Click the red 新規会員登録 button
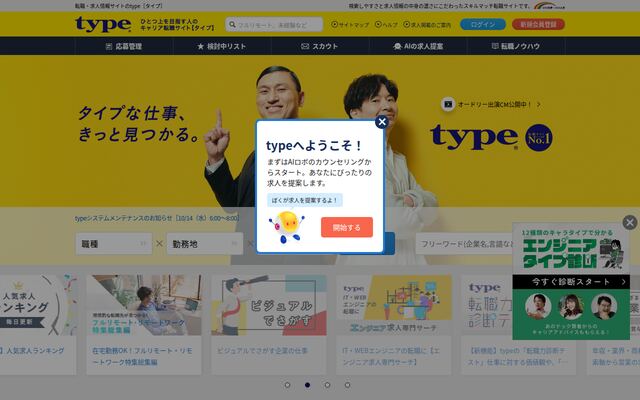 click(538, 24)
